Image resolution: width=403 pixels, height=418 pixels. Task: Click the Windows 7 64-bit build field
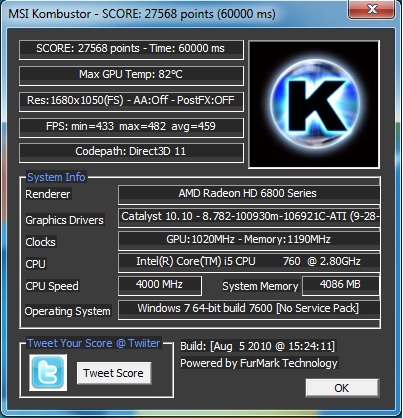pyautogui.click(x=249, y=310)
